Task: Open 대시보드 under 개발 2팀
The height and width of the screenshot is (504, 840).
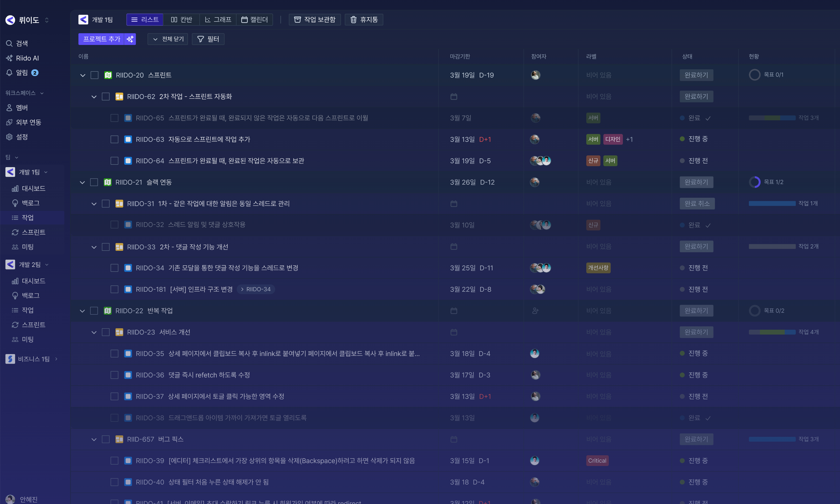Action: pyautogui.click(x=33, y=281)
